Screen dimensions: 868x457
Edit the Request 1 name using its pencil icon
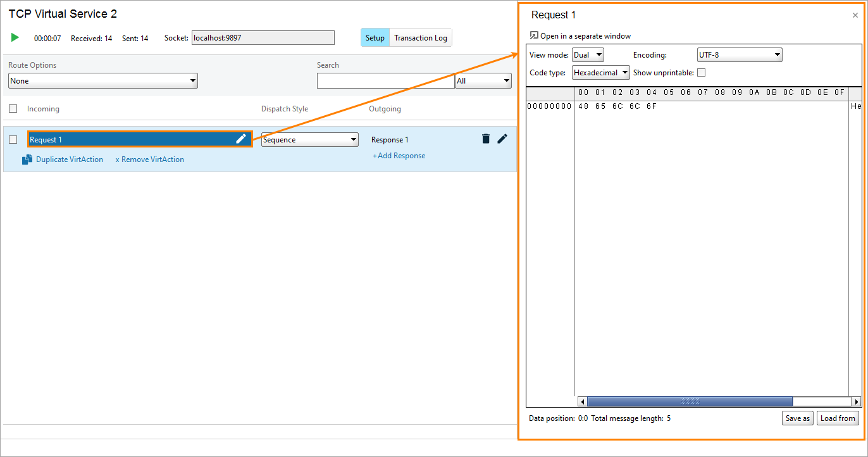click(x=241, y=139)
